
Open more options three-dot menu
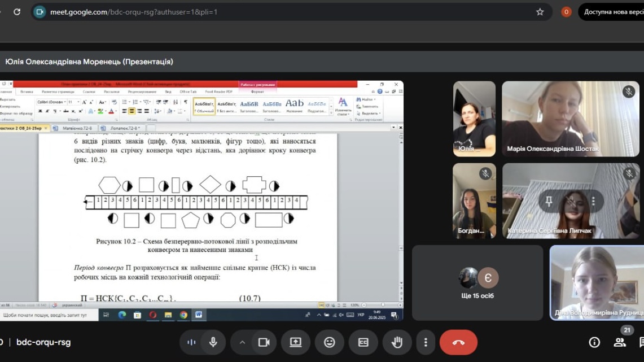pyautogui.click(x=425, y=342)
